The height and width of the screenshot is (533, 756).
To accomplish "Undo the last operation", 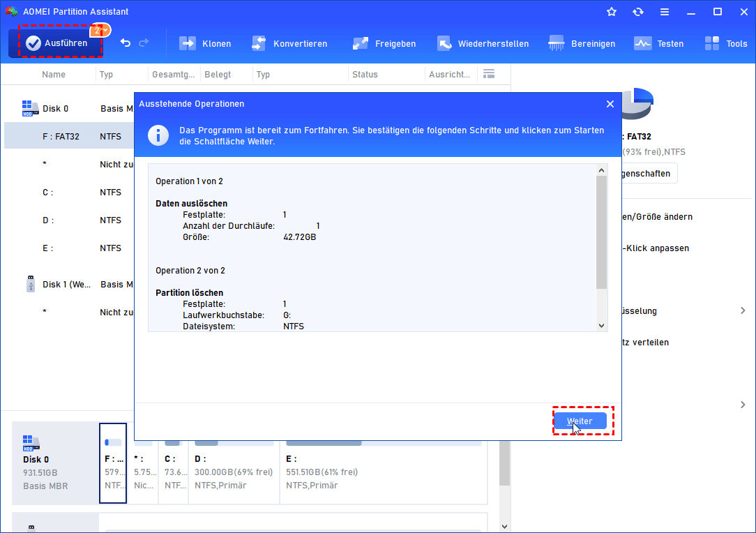I will pyautogui.click(x=126, y=43).
